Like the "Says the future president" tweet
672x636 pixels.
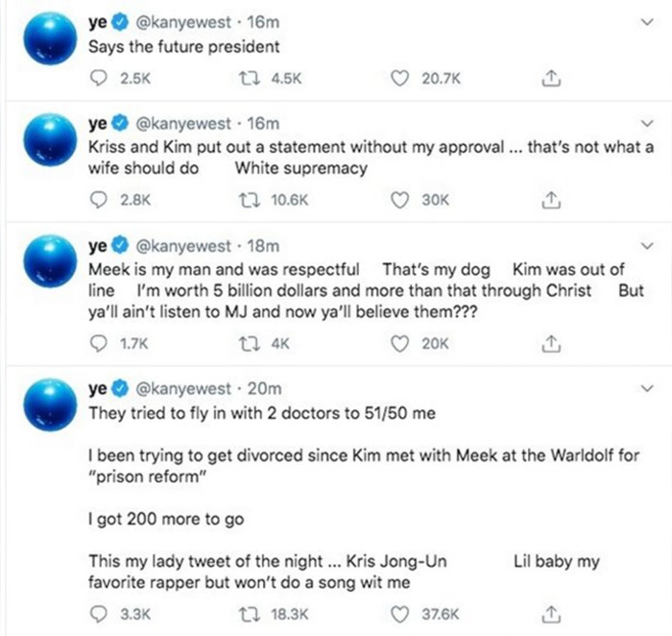[400, 82]
